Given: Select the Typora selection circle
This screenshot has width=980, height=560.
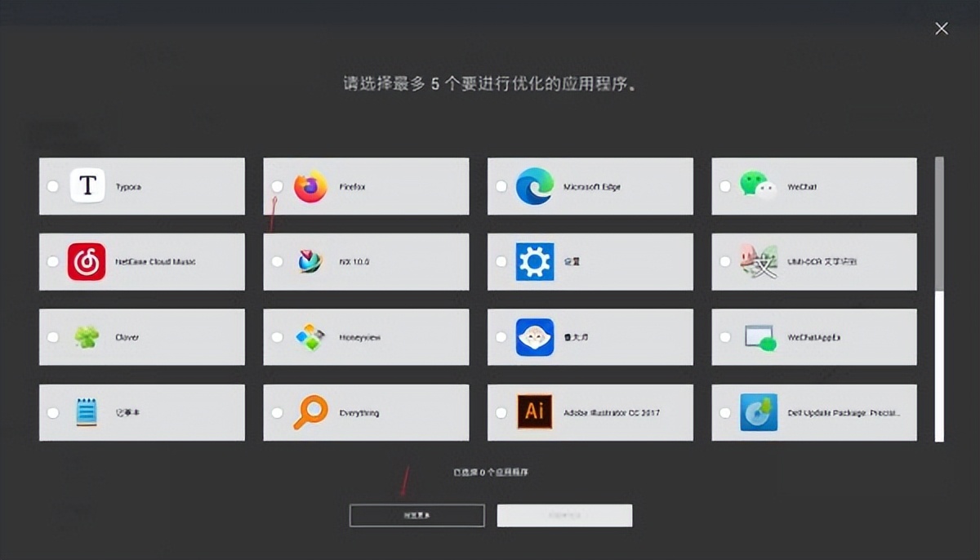Looking at the screenshot, I should [x=53, y=186].
